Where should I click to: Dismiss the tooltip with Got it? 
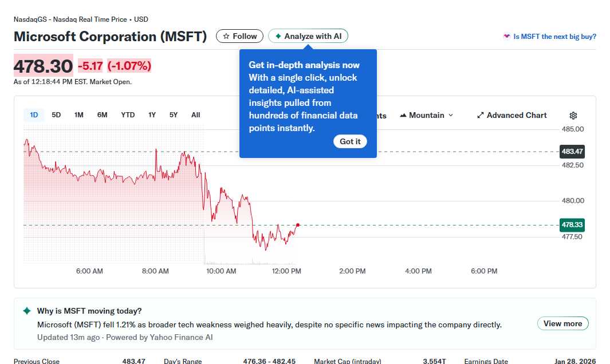click(350, 141)
